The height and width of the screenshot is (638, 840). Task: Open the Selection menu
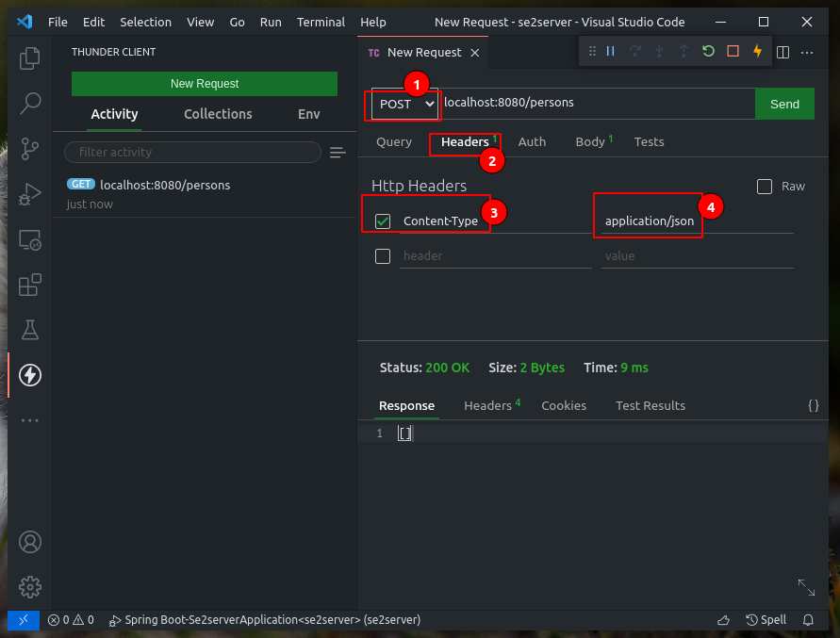coord(146,22)
